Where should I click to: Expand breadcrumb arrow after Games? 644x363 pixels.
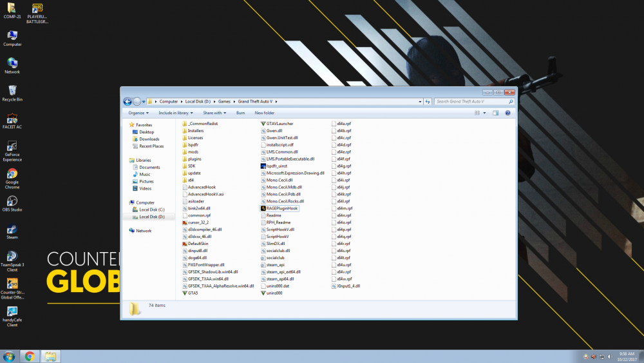click(x=234, y=101)
